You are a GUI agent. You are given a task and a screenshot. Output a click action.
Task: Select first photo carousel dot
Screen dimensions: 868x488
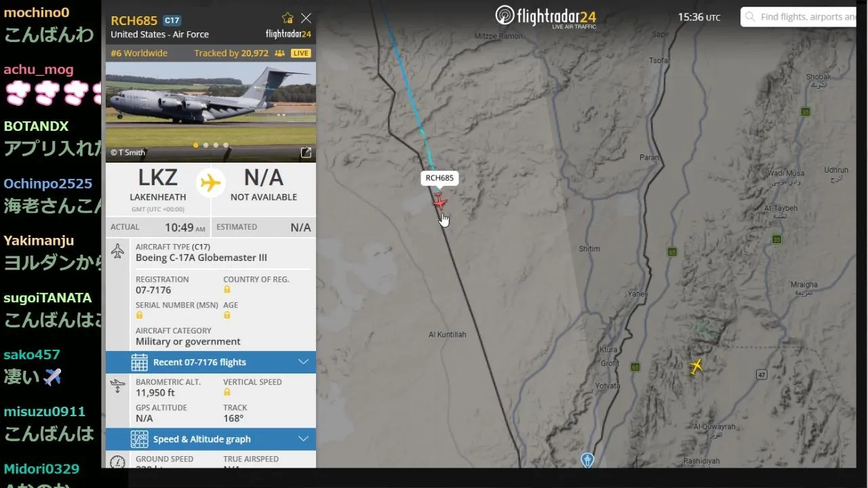(x=196, y=145)
